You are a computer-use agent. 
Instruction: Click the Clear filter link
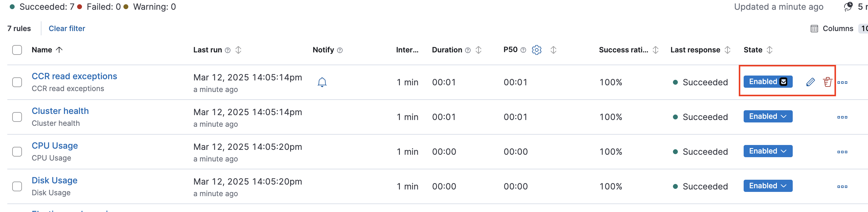click(x=67, y=28)
